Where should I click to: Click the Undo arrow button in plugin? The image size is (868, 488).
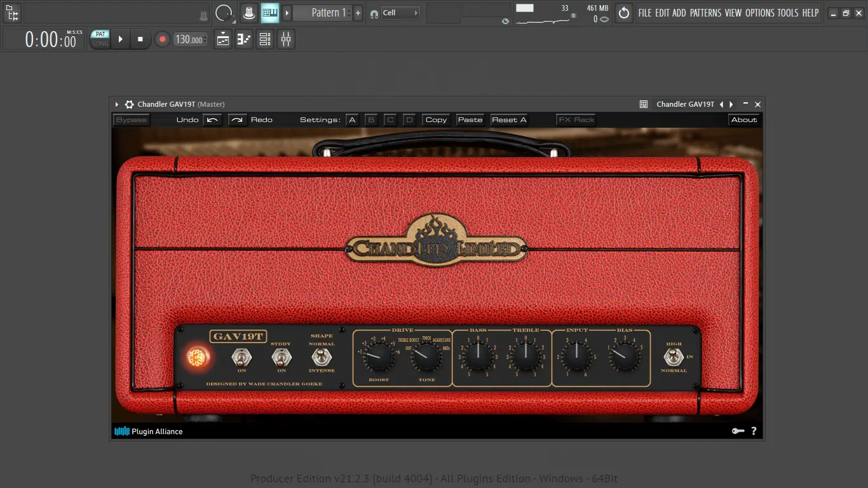click(x=212, y=119)
